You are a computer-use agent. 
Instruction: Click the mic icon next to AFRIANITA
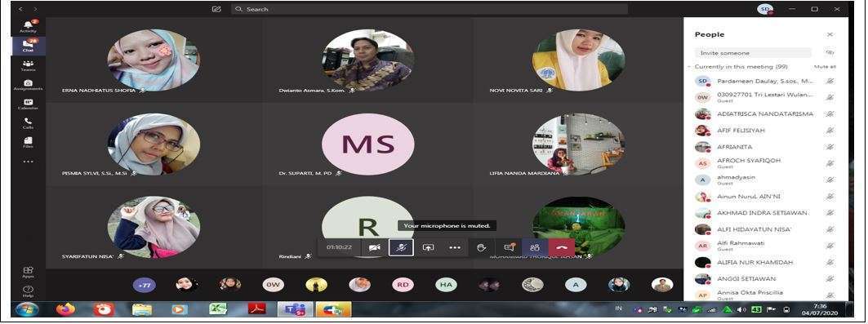tap(830, 147)
